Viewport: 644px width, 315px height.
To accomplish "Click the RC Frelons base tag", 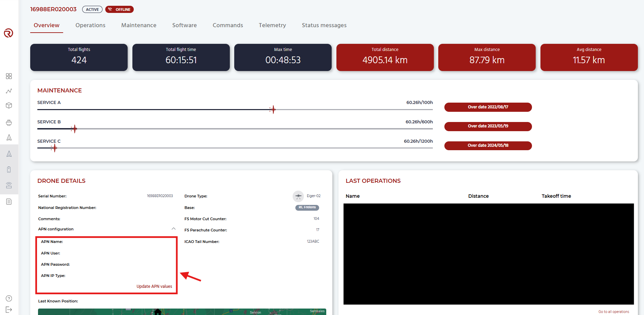I will click(x=307, y=207).
